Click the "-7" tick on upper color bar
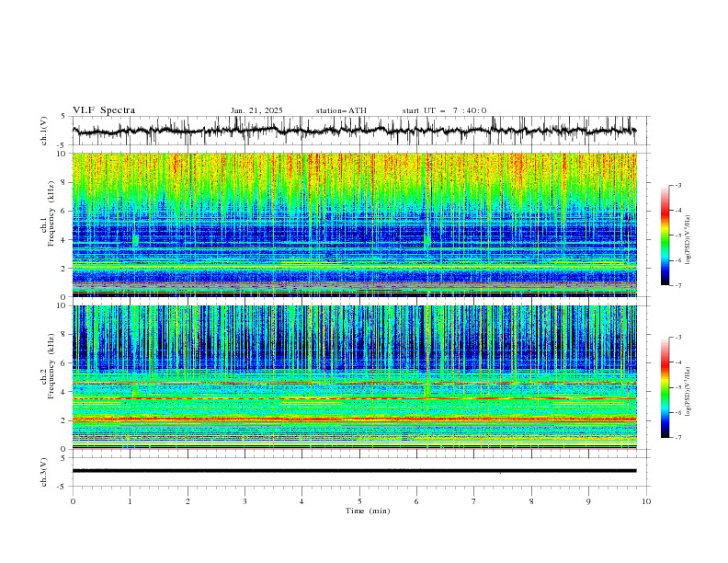Screen dimensions: 728x563 pyautogui.click(x=677, y=285)
